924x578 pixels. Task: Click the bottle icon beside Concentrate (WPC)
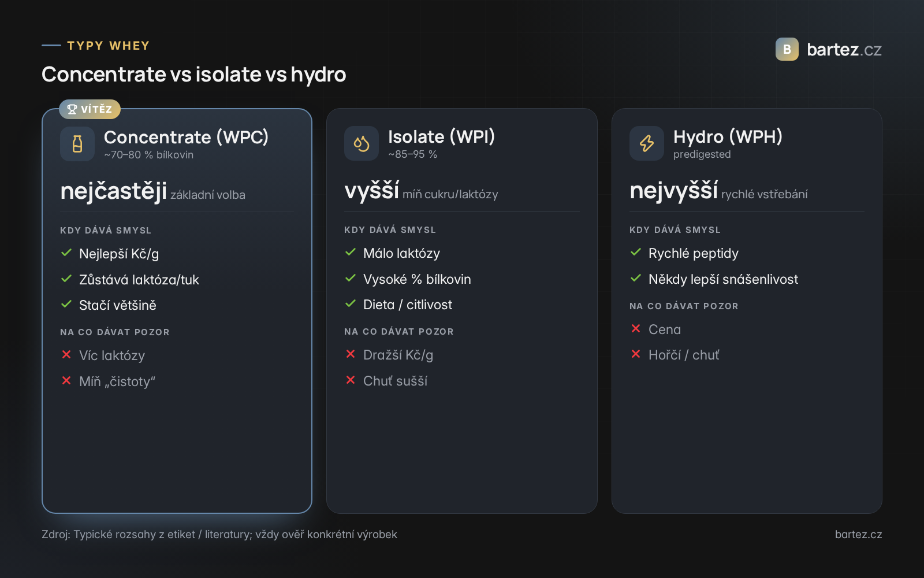(77, 144)
